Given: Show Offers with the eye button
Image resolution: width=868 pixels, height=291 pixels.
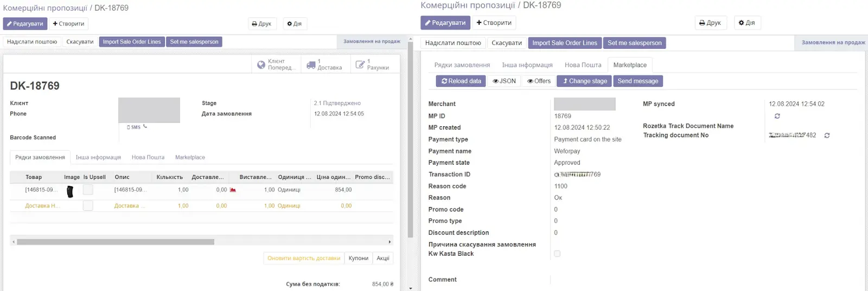Looking at the screenshot, I should coord(539,81).
